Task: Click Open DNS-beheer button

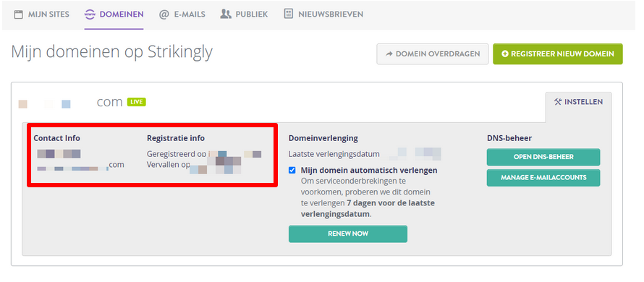Action: click(x=543, y=157)
